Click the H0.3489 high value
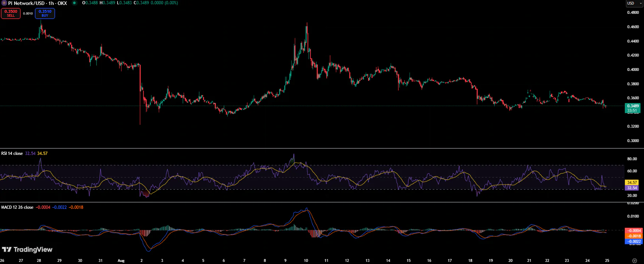Screen dimensions: 644x264 [107, 3]
